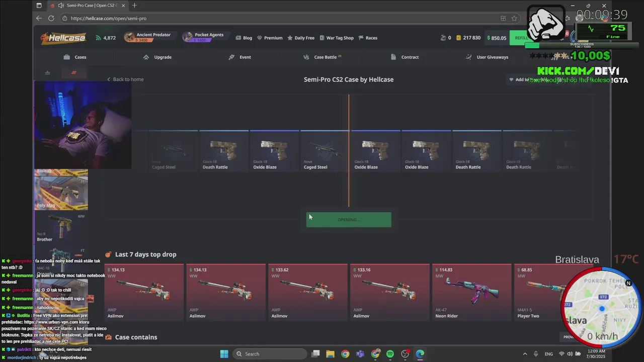
Task: Select the $133.62 AWP Asiimov card
Action: point(308,292)
